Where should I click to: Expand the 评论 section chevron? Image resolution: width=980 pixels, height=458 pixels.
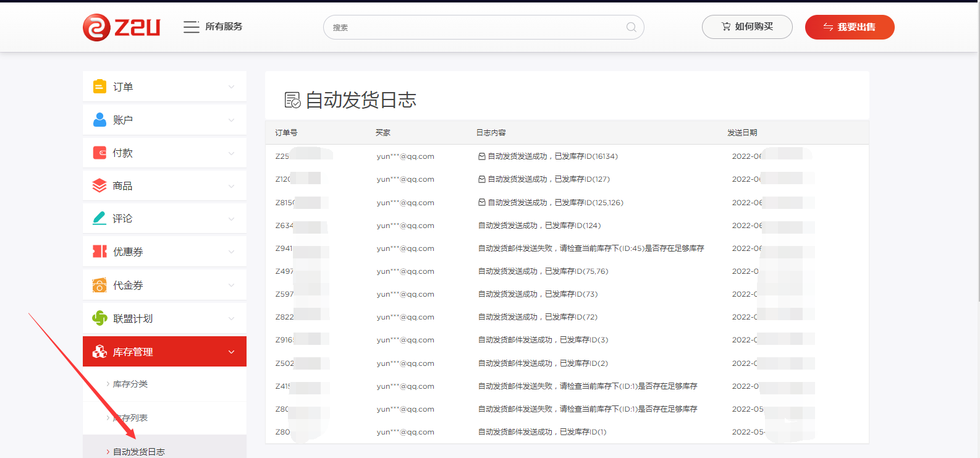pos(231,219)
